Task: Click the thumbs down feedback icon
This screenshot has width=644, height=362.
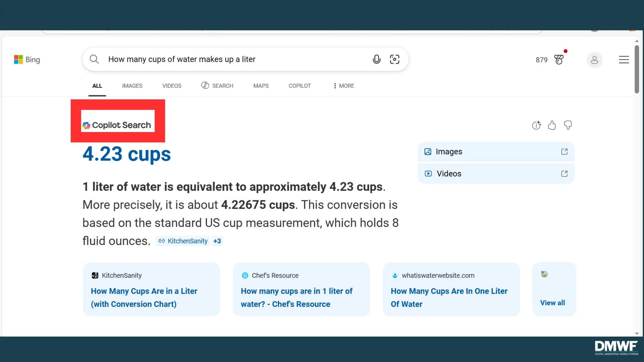Action: 568,125
